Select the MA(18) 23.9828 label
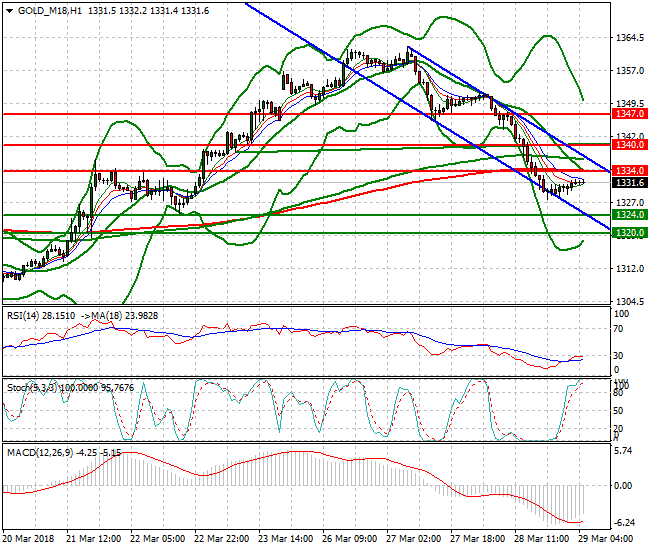This screenshot has height=550, width=650. (125, 316)
